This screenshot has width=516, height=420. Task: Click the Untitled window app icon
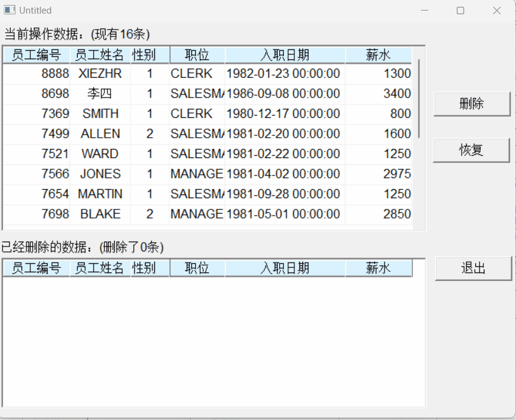9,10
